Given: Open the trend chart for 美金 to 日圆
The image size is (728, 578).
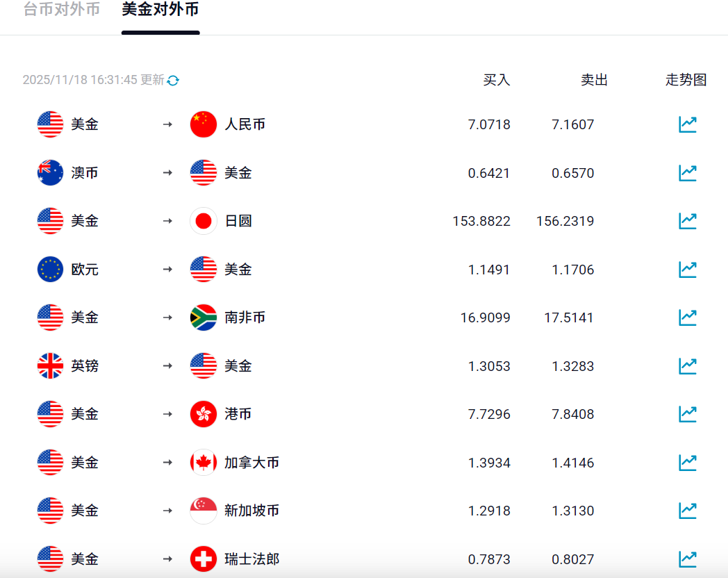Looking at the screenshot, I should pyautogui.click(x=687, y=221).
